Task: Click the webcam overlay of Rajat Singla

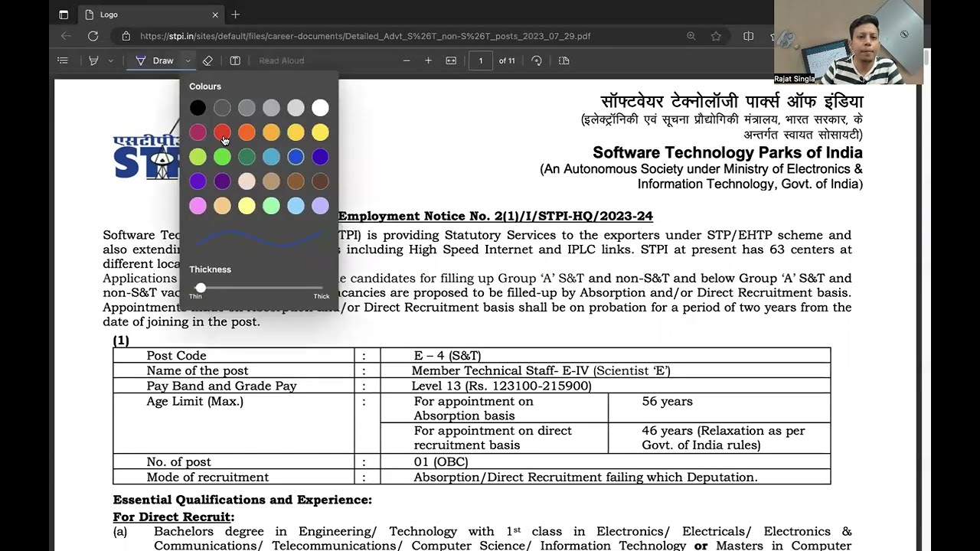Action: pyautogui.click(x=848, y=42)
